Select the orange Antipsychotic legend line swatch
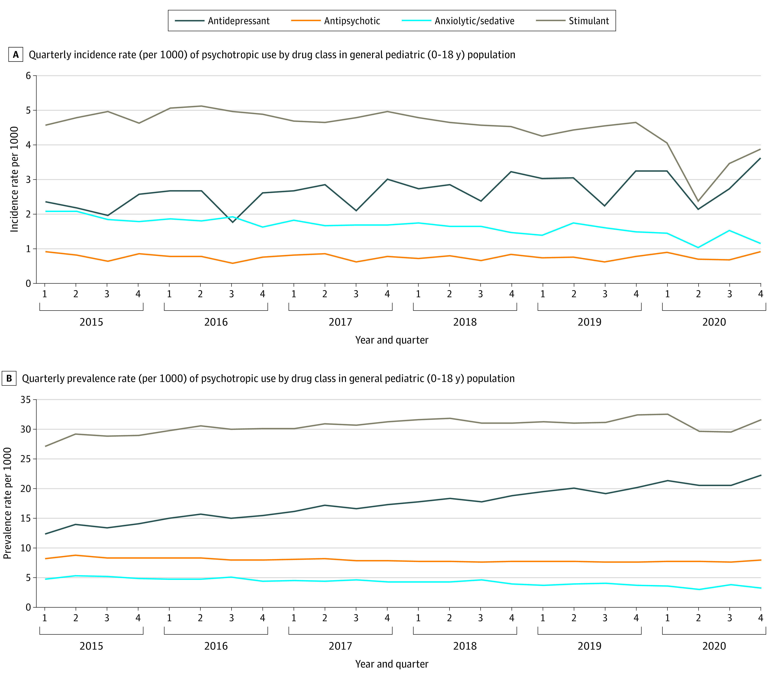 [x=306, y=21]
